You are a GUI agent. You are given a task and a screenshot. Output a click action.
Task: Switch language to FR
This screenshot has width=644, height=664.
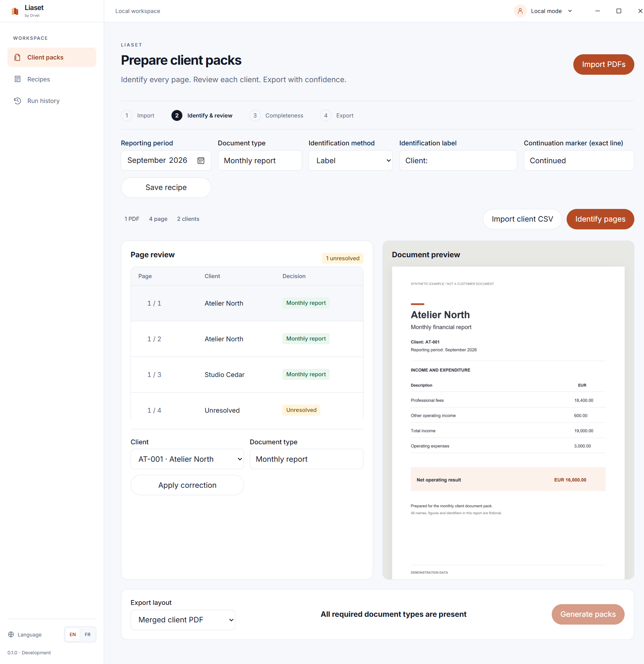(87, 634)
